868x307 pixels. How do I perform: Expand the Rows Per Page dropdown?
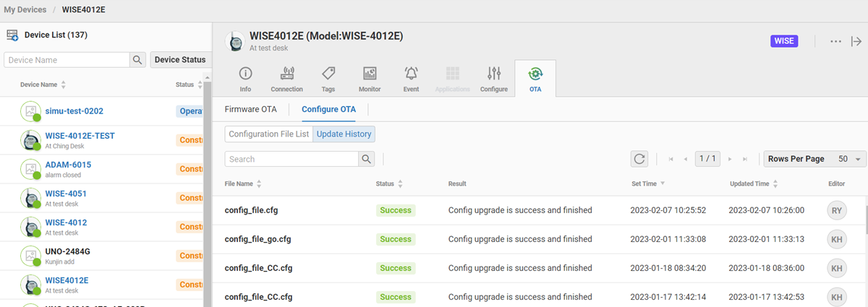tap(814, 159)
